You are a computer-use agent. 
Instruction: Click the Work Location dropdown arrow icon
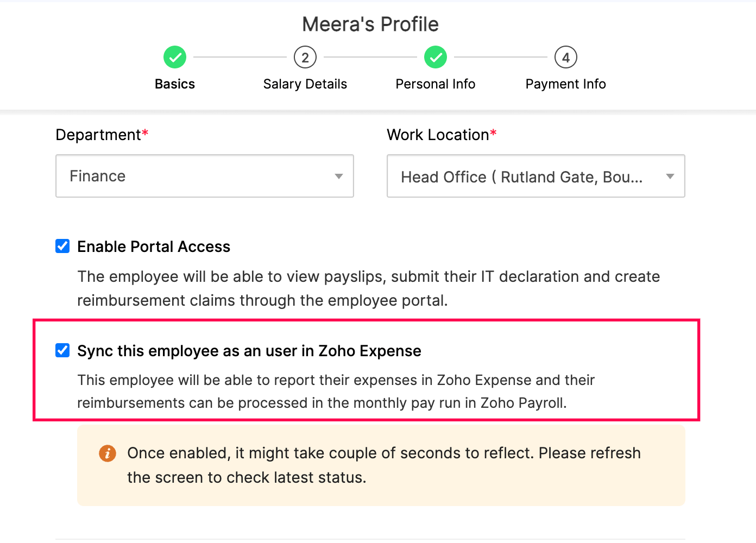[x=670, y=176]
